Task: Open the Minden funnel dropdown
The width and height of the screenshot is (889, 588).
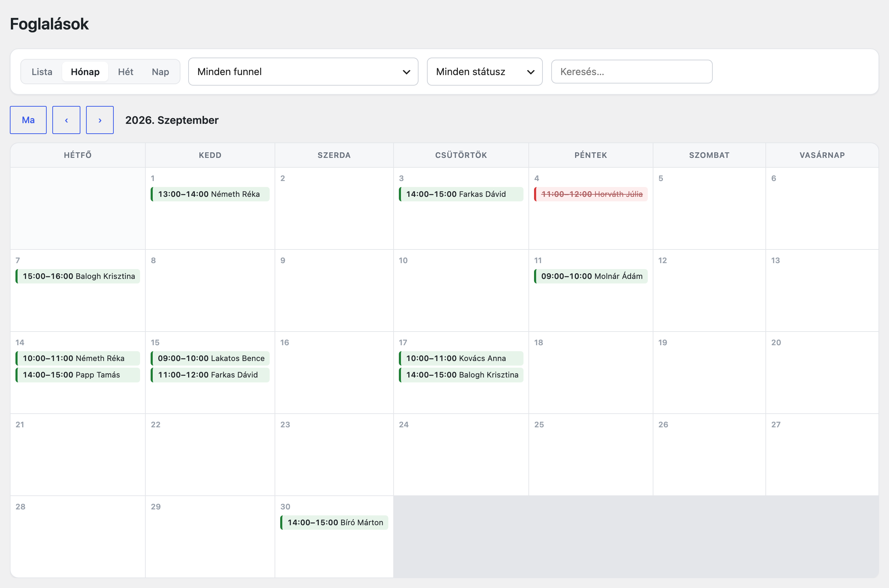Action: click(x=303, y=72)
